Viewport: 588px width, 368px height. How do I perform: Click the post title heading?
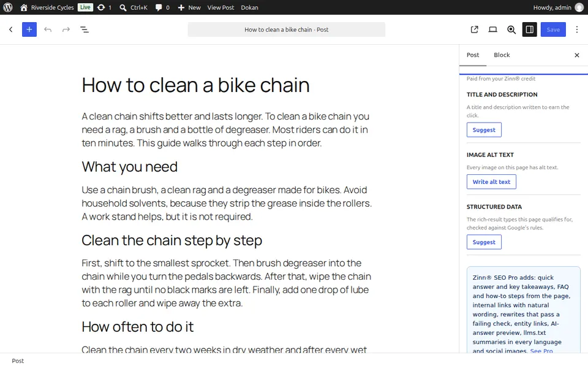(196, 85)
